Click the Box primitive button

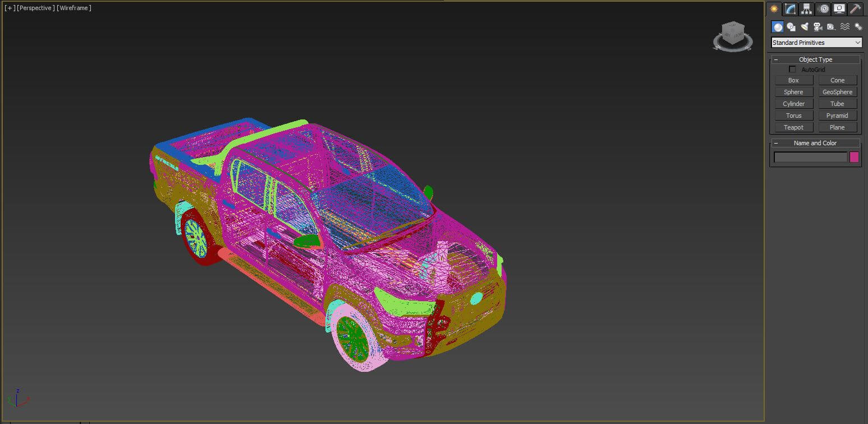(794, 80)
